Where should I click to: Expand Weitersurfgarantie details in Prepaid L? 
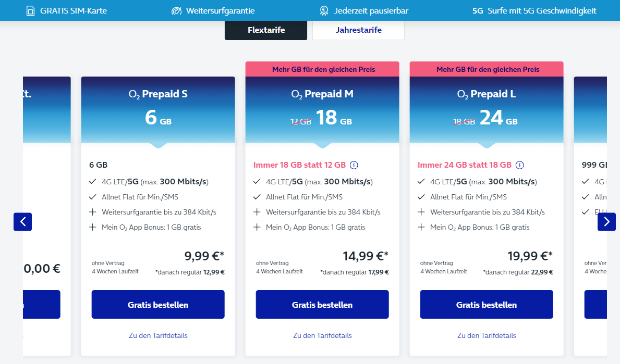coord(421,212)
